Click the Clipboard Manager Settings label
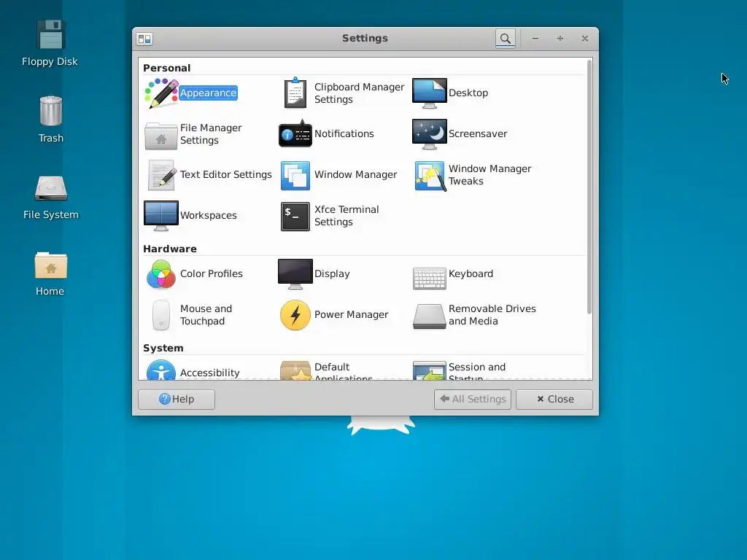Image resolution: width=747 pixels, height=560 pixels. click(x=359, y=93)
